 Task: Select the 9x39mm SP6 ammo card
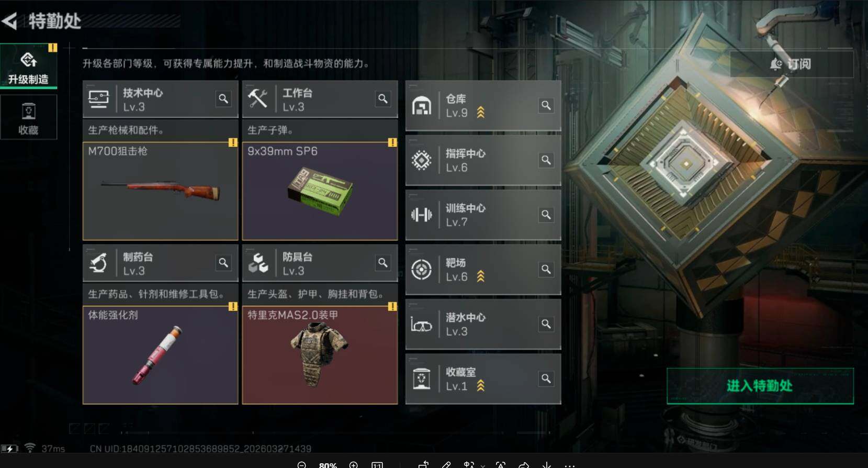[320, 191]
